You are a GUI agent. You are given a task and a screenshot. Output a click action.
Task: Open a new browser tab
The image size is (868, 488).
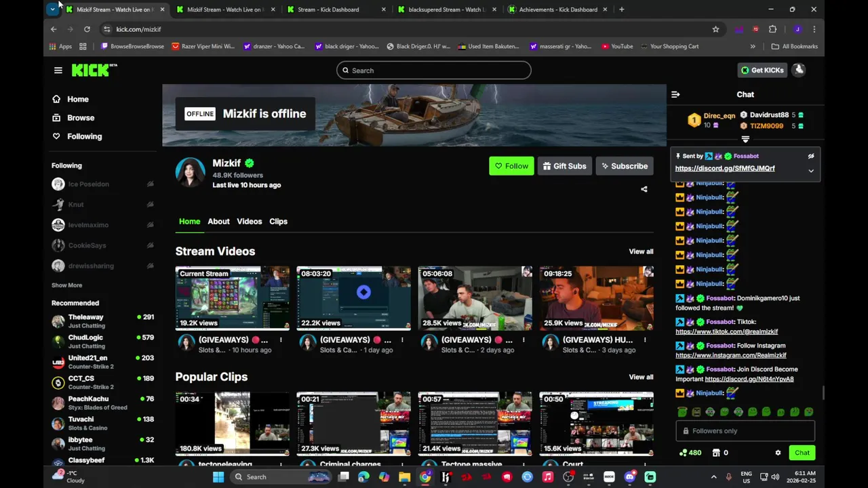(622, 9)
